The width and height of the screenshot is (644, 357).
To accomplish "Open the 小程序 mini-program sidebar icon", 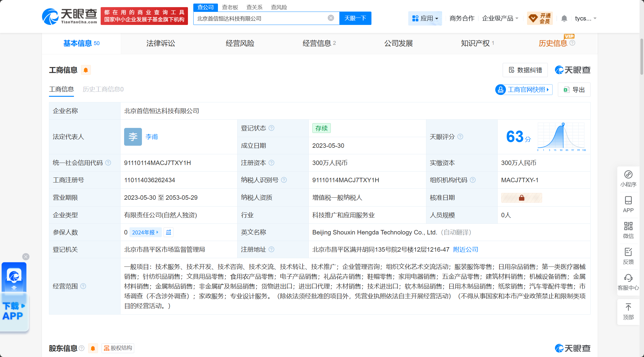I will click(x=628, y=179).
